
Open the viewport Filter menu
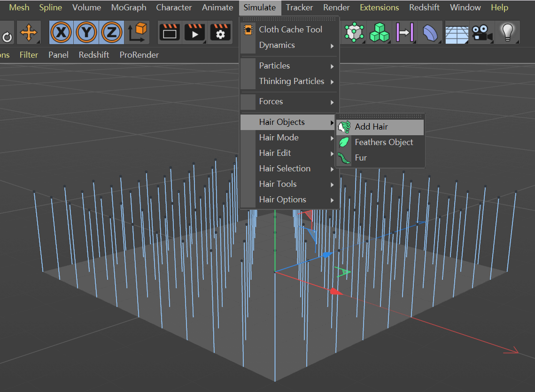click(29, 55)
